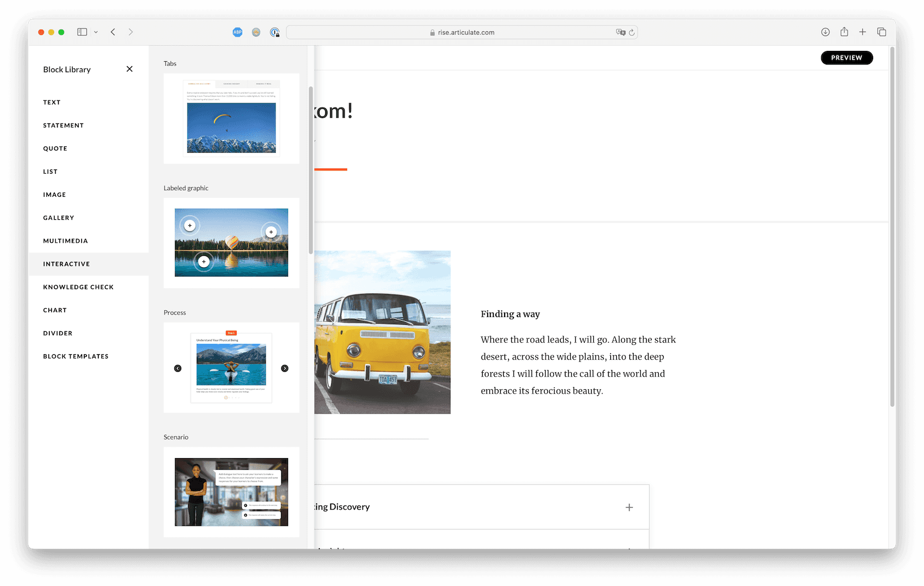Click the next arrow on the Process preview
This screenshot has width=924, height=586.
284,368
